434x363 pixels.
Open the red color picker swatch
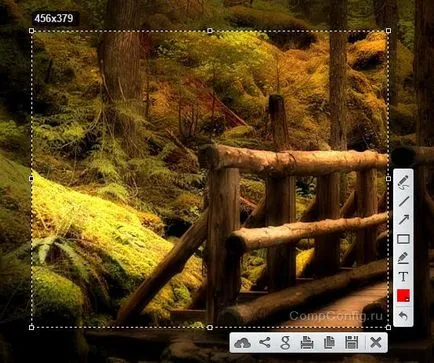[403, 295]
